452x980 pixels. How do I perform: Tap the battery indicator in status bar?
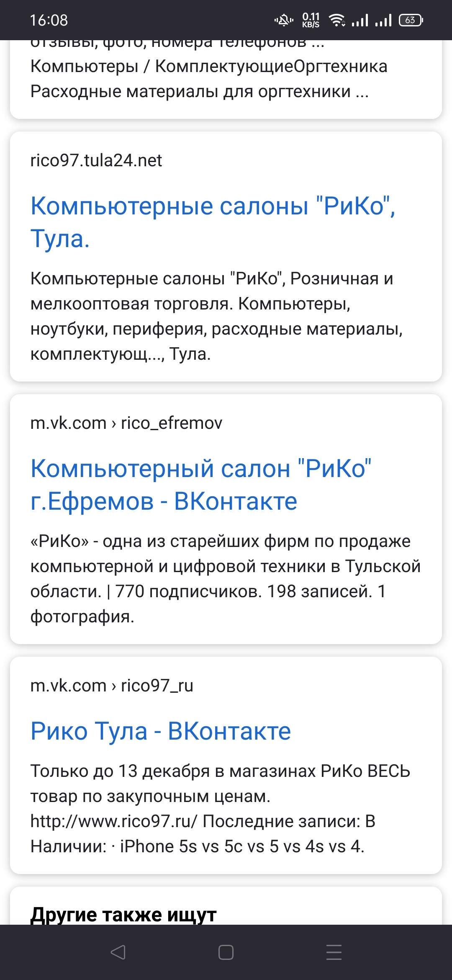pyautogui.click(x=411, y=20)
